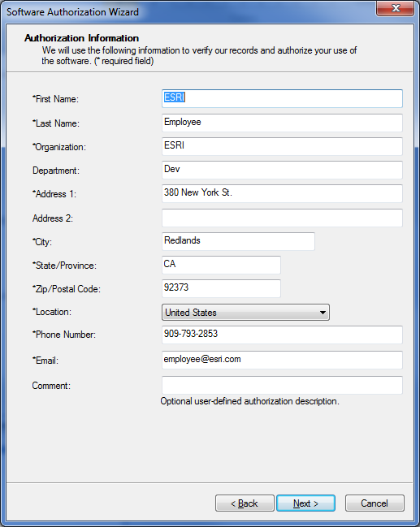Click the State/Province field containing CA

[221, 265]
